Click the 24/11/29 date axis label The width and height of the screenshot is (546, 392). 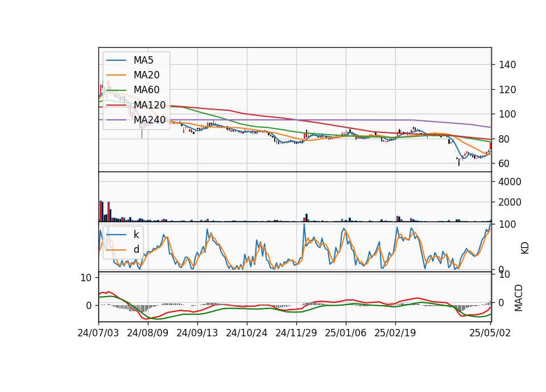click(296, 333)
